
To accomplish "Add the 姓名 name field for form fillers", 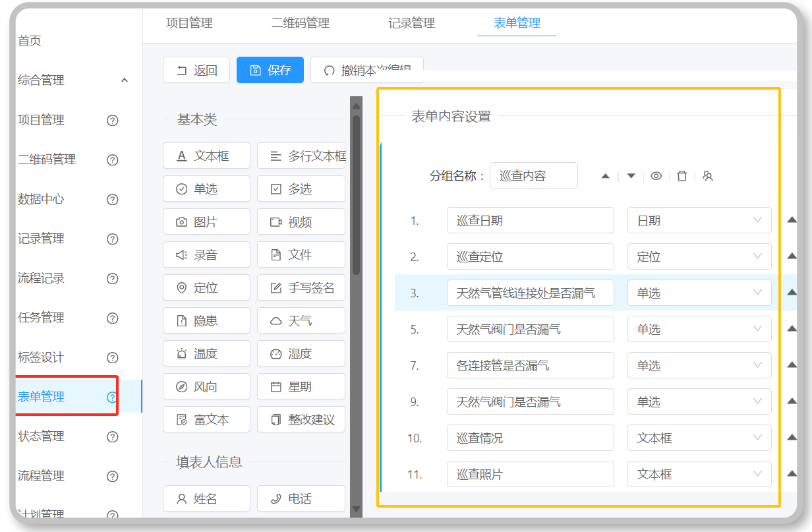I will pyautogui.click(x=206, y=498).
